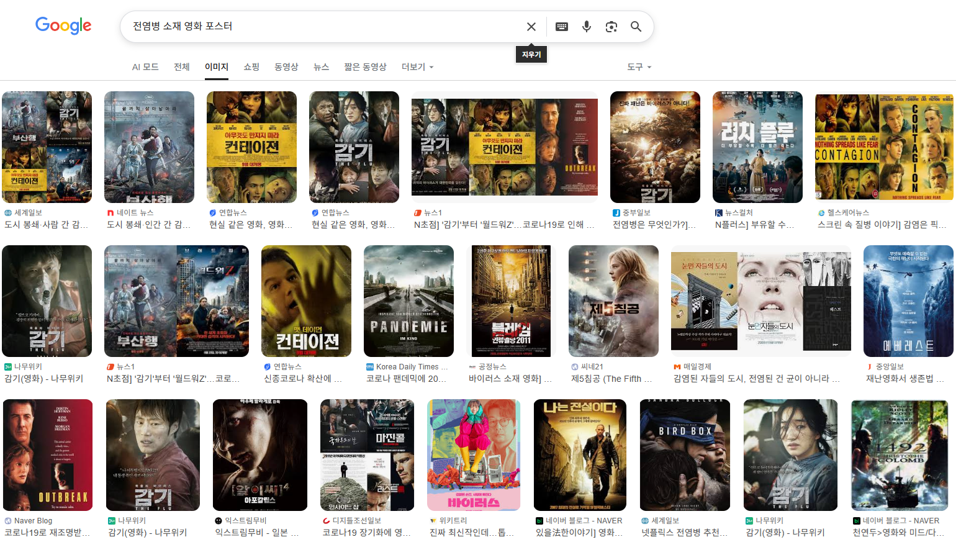This screenshot has height=560, width=956.
Task: Open the 나는 전설이다 poster thumbnail
Action: (x=580, y=455)
